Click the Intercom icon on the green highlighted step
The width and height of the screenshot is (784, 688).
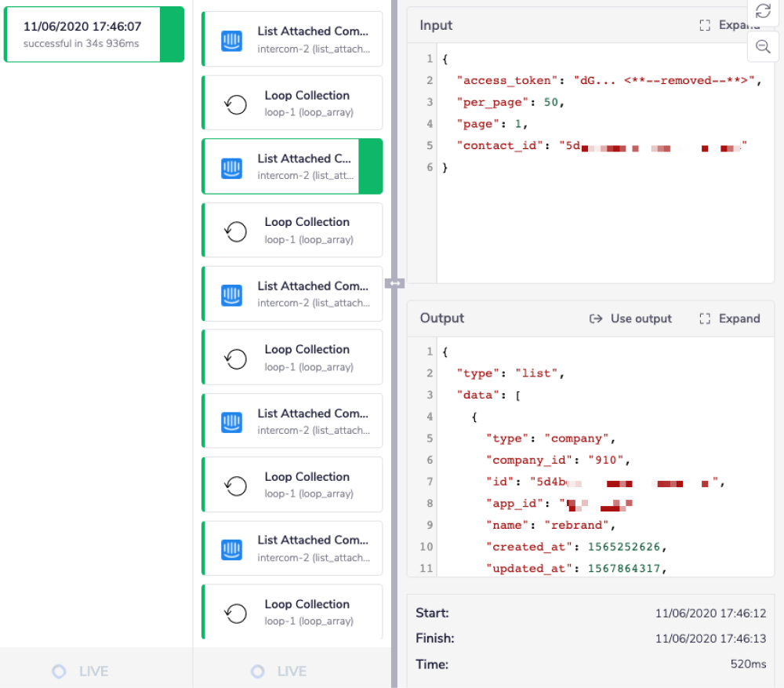tap(230, 166)
